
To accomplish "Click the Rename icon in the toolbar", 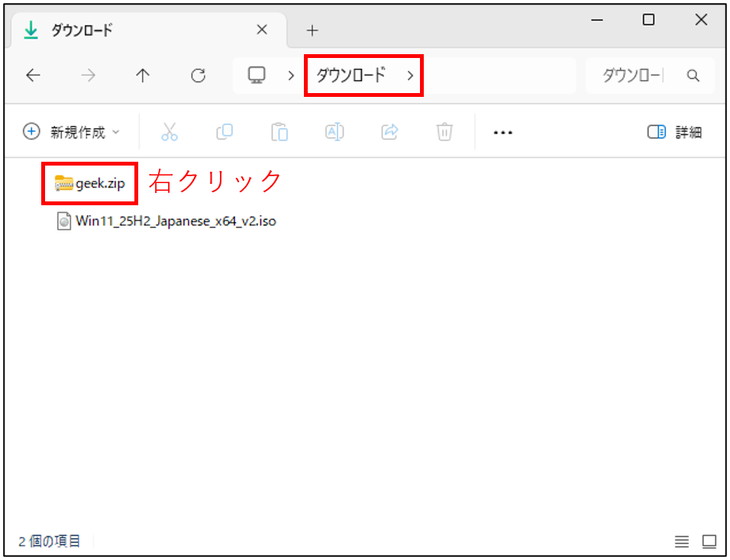I will coord(334,131).
